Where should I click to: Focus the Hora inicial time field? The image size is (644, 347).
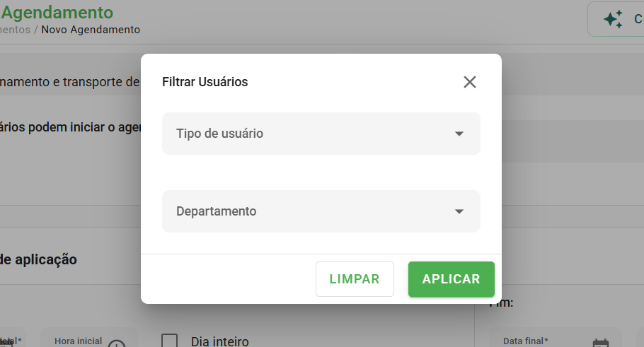90,337
